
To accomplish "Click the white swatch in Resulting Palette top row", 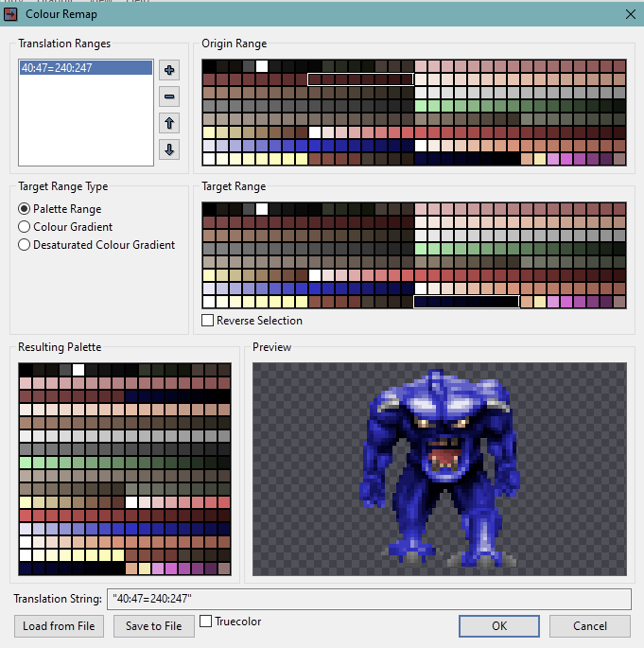I will click(78, 370).
